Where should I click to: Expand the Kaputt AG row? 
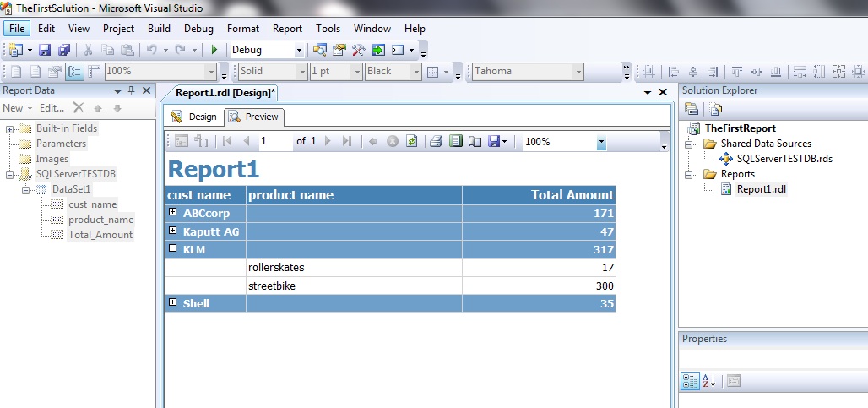[x=173, y=231]
